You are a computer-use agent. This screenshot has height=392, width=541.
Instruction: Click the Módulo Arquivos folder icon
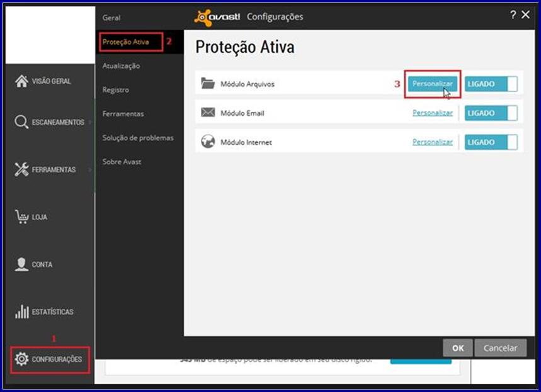pos(208,84)
